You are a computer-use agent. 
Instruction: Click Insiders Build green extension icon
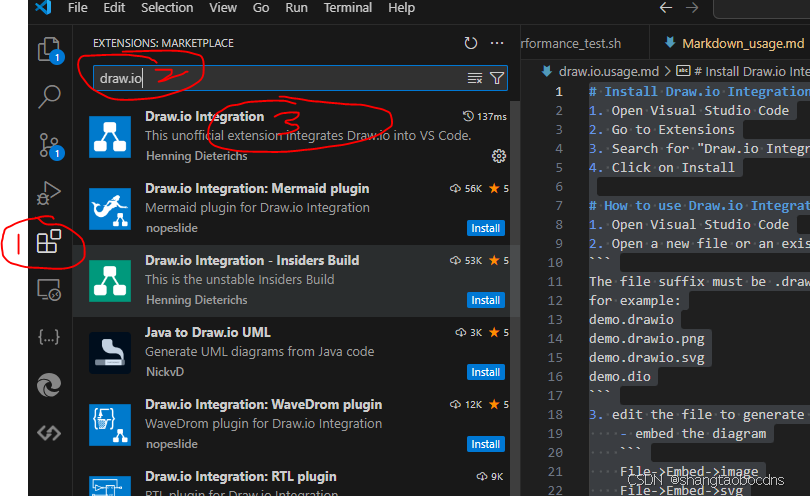110,281
